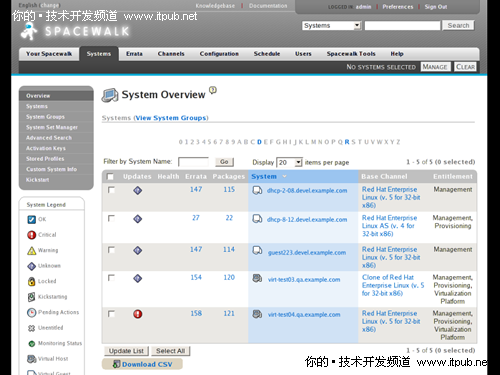Jump to letter D in alphabet filter

(259, 142)
